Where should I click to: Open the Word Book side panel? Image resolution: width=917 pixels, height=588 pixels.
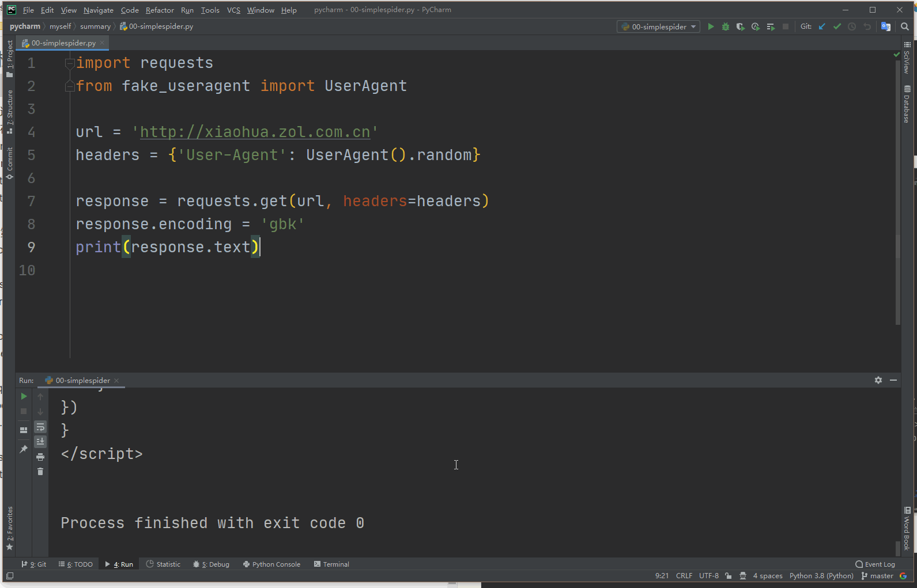tap(907, 529)
